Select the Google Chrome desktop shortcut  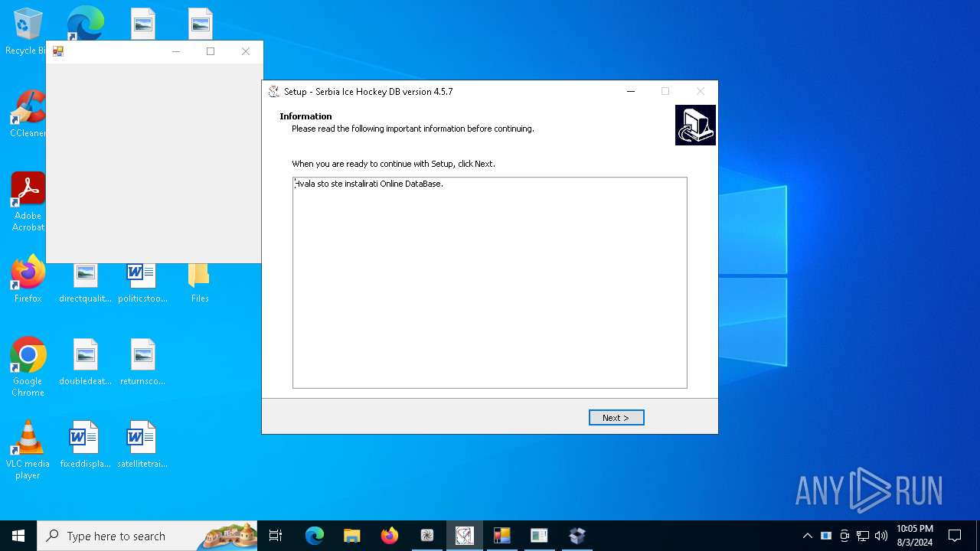point(28,367)
